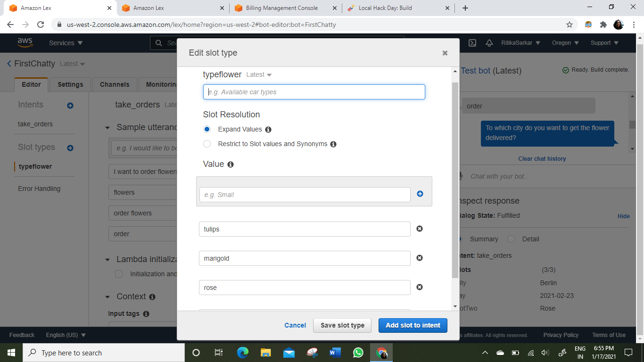Image resolution: width=644 pixels, height=362 pixels.
Task: Click Clear chat history link
Action: click(x=542, y=159)
